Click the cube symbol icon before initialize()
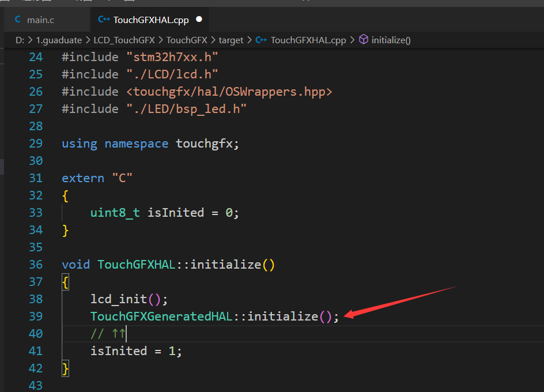The height and width of the screenshot is (392, 544). pos(363,40)
